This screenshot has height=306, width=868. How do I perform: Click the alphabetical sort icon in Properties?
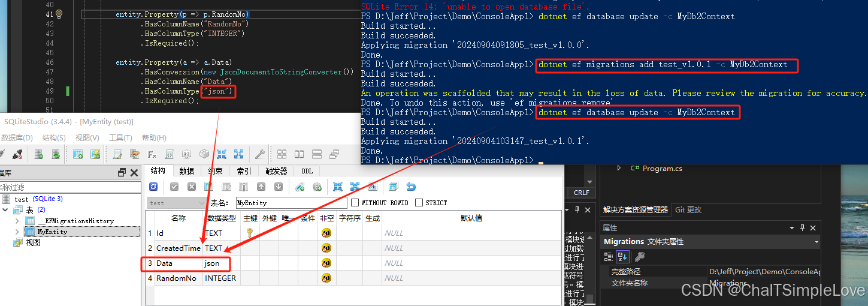(623, 256)
